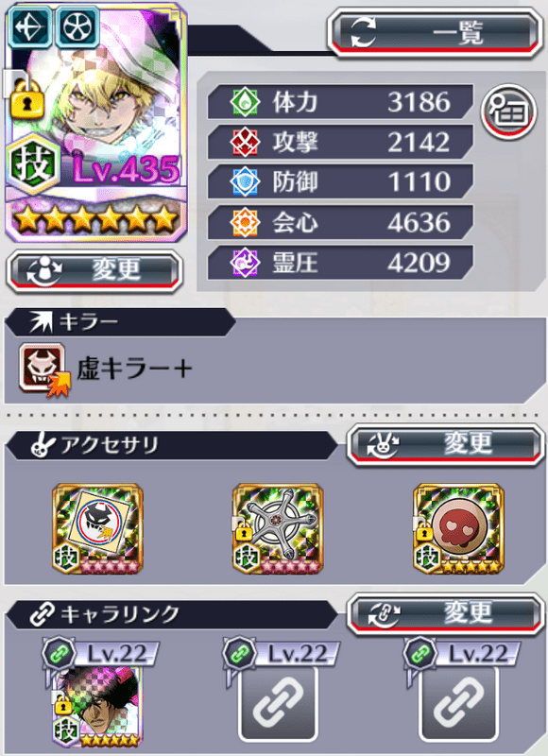Select the hollow killer accessory icon
This screenshot has height=756, width=548.
[x=98, y=529]
